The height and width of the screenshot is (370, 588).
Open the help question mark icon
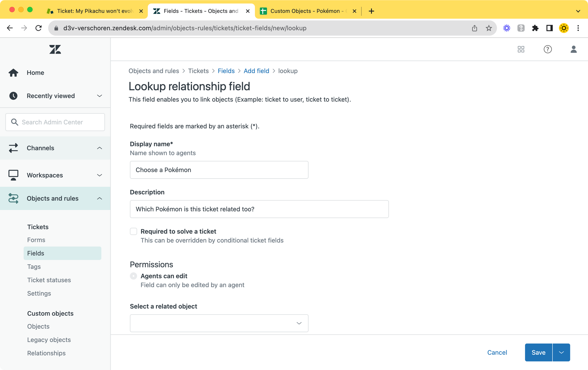pyautogui.click(x=547, y=49)
